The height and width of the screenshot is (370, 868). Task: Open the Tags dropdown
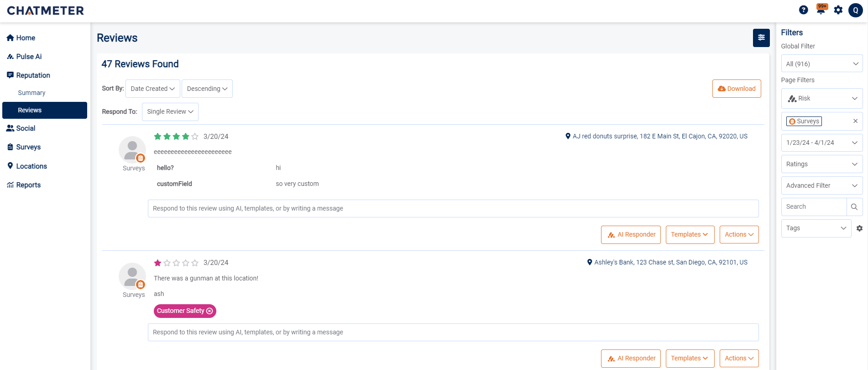coord(816,228)
